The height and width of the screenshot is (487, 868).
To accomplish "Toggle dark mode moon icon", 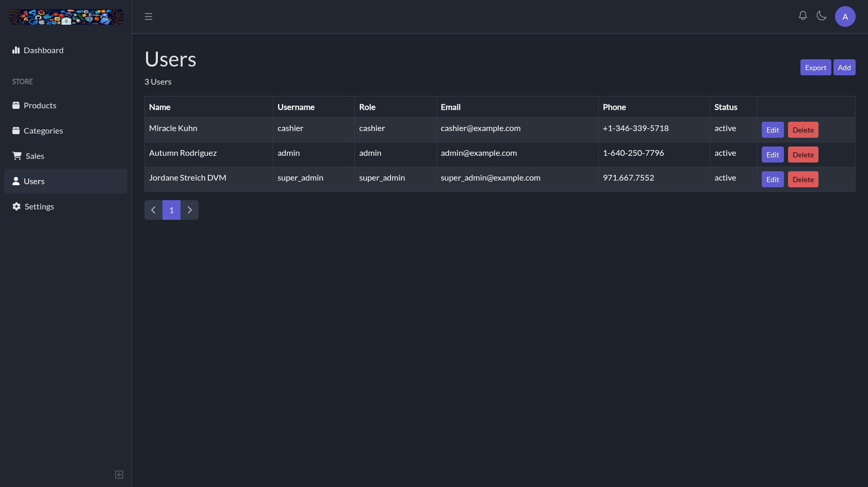I will pos(822,16).
